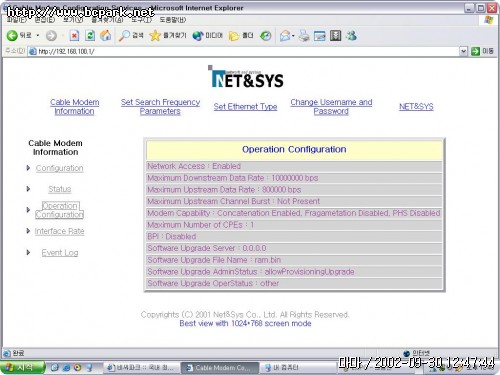Viewport: 500px width, 375px height.
Task: Click the 'Software Upgrade Server' row
Action: point(294,248)
